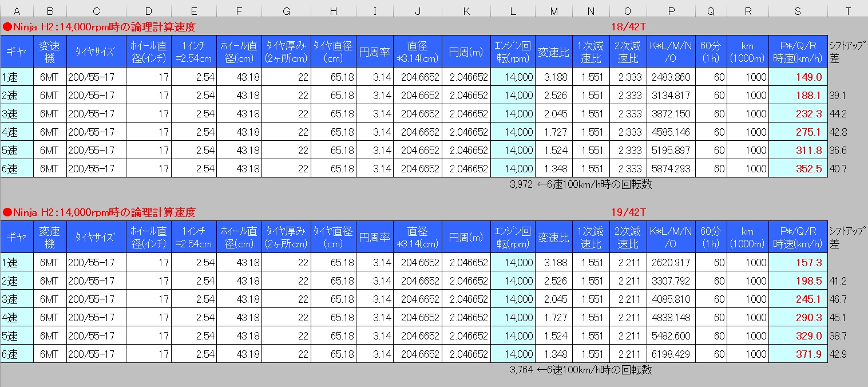This screenshot has height=387, width=868.
Task: Select speed value 352.5
Action: click(798, 168)
